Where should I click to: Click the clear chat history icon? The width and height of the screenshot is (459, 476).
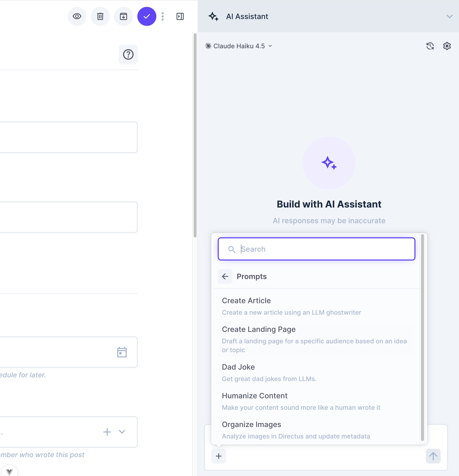430,46
